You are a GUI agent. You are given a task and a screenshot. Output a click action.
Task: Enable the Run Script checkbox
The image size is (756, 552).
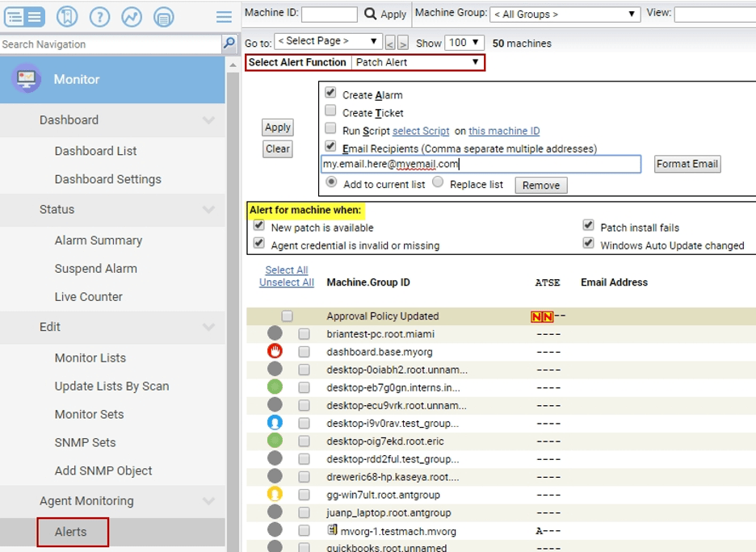click(x=330, y=128)
